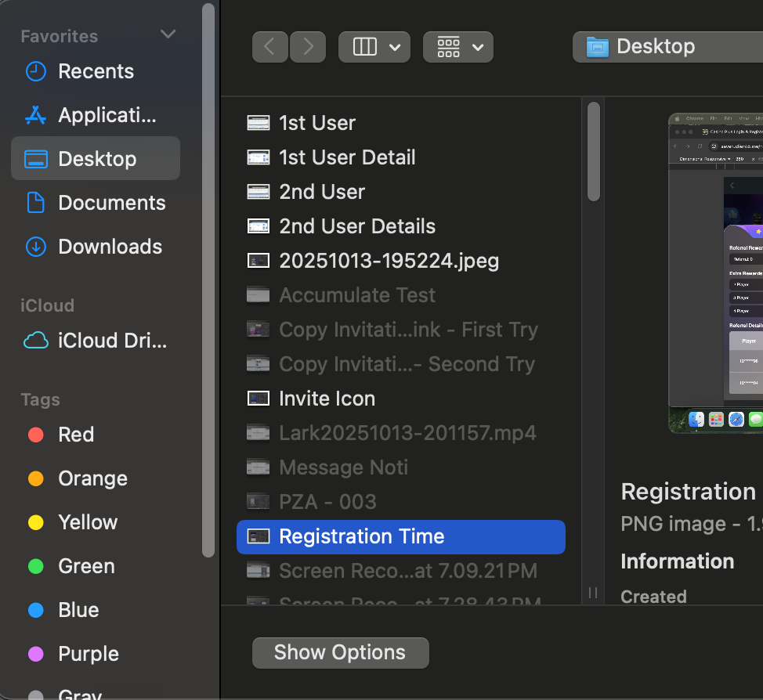Select the 1st User Detail file

click(x=347, y=157)
